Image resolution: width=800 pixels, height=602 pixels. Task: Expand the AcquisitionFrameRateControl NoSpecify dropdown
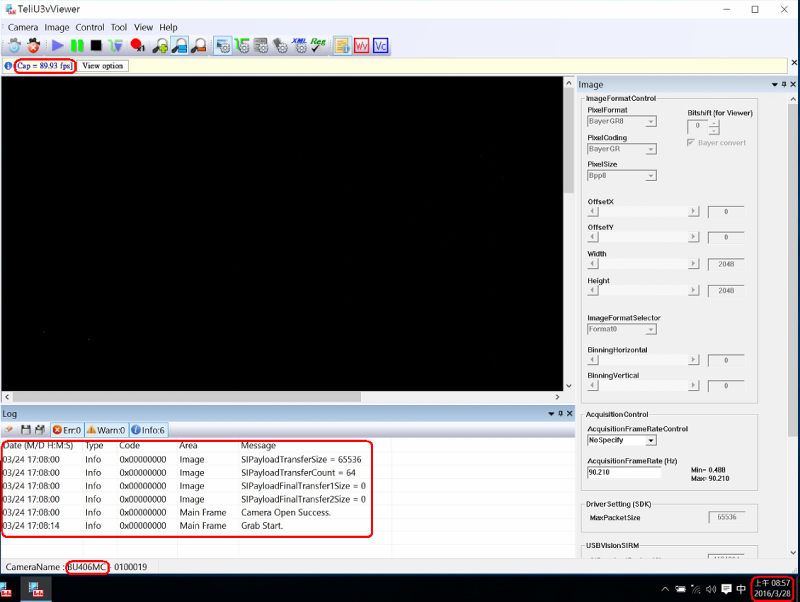click(x=621, y=440)
